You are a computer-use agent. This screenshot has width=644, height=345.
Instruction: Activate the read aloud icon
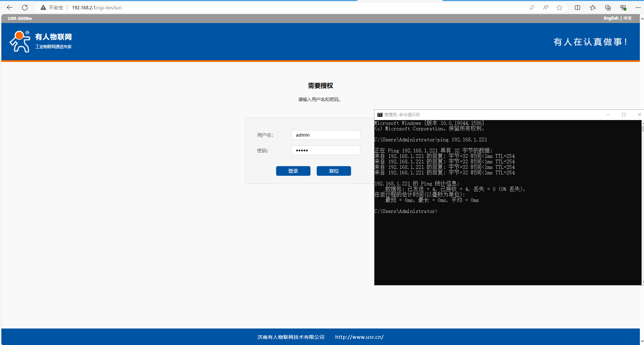pyautogui.click(x=546, y=8)
